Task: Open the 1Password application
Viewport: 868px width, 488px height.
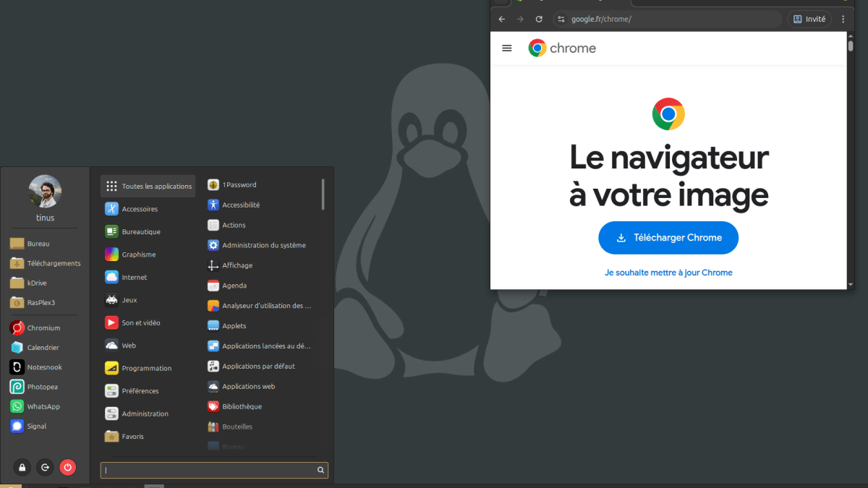Action: point(239,185)
